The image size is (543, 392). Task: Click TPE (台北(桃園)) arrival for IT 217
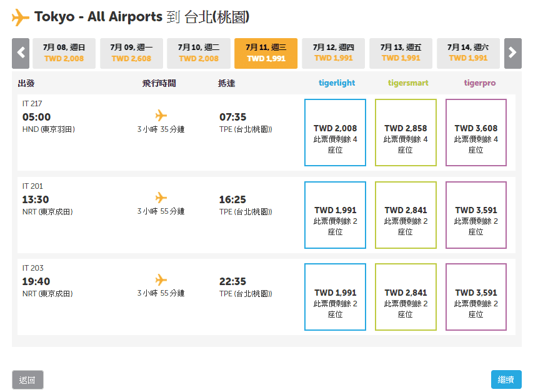[x=246, y=129]
